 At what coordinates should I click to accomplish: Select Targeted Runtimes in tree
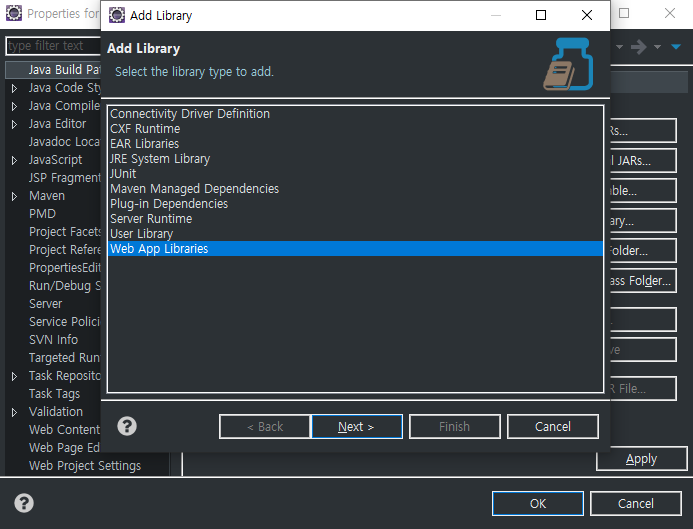tap(65, 358)
